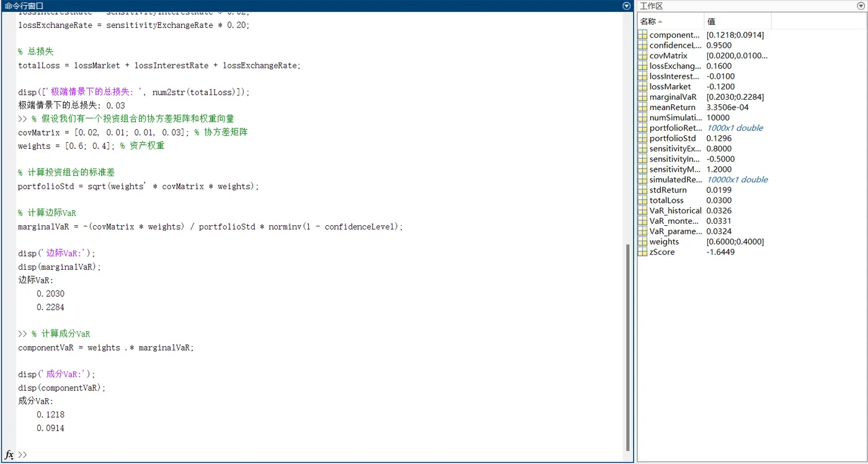Select the 1000x1 double value in Workspace
868x464 pixels.
point(735,128)
